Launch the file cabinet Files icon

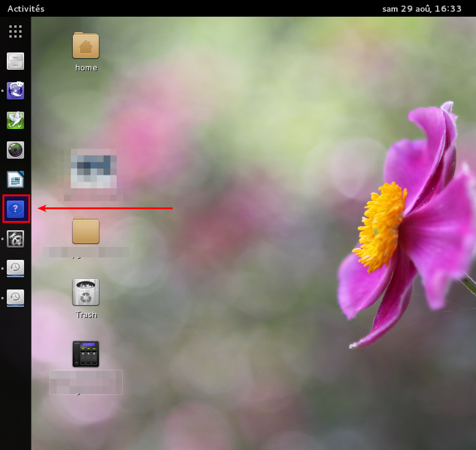[15, 61]
